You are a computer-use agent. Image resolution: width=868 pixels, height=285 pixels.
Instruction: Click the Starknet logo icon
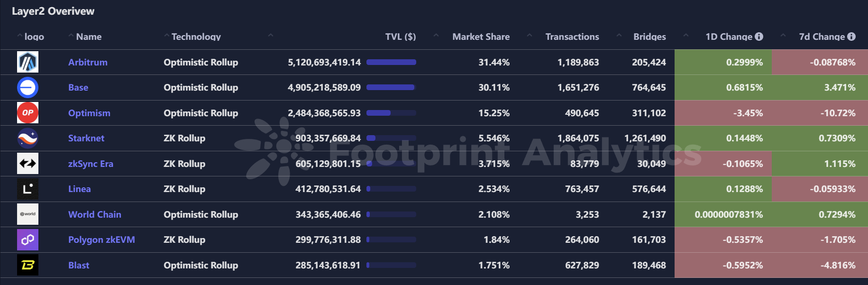(x=27, y=138)
